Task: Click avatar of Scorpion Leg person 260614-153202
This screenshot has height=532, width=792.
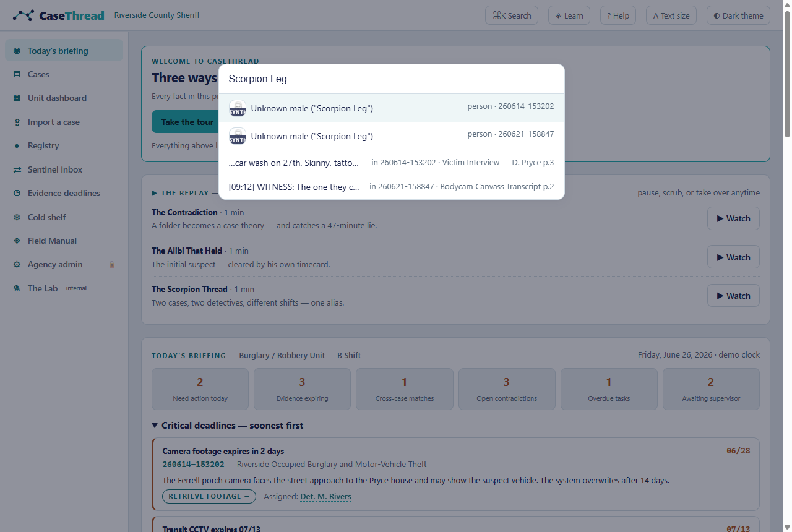Action: 238,108
